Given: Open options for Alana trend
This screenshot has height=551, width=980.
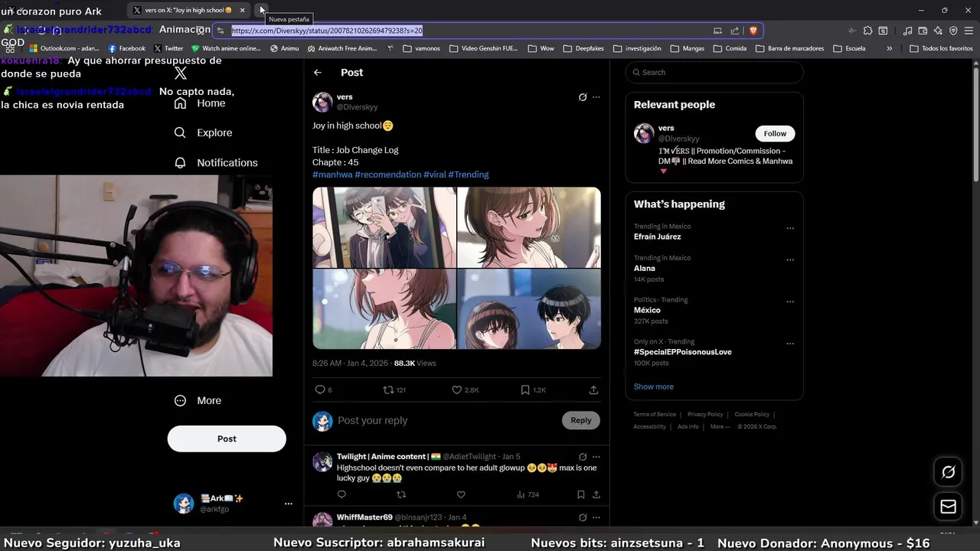Looking at the screenshot, I should pos(790,259).
